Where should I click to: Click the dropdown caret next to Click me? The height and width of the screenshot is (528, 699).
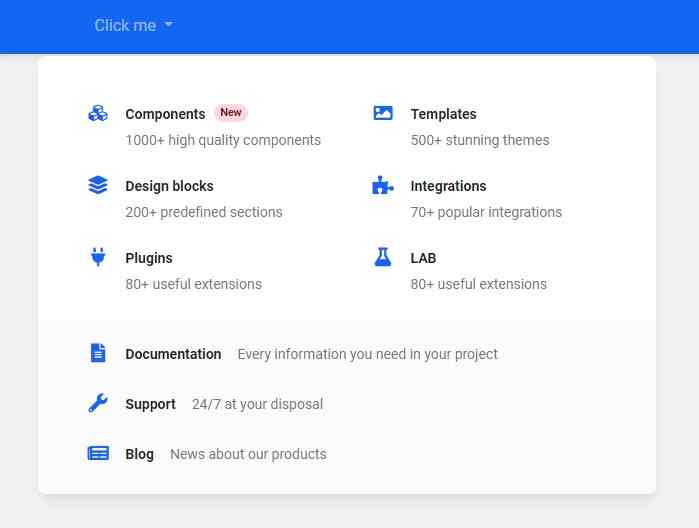point(169,25)
